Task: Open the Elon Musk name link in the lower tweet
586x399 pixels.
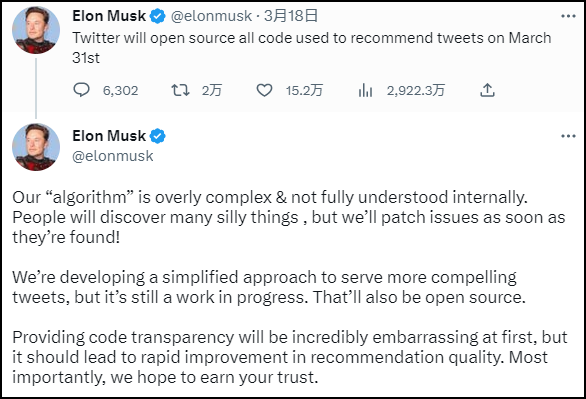Action: [109, 136]
